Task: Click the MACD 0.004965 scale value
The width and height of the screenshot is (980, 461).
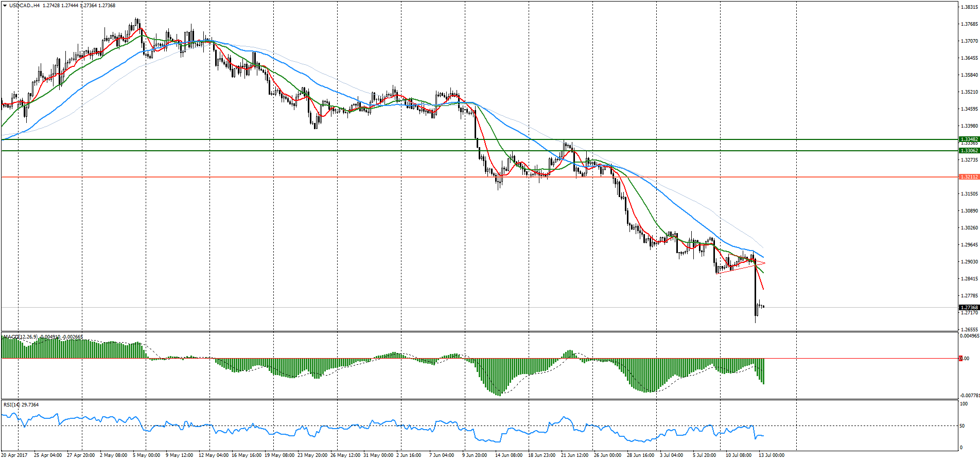Action: (969, 336)
